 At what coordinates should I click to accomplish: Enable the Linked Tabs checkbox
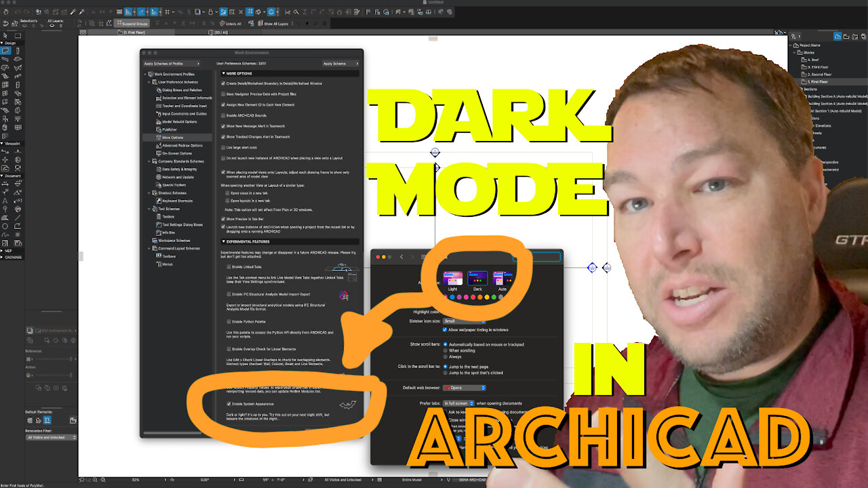(x=228, y=267)
